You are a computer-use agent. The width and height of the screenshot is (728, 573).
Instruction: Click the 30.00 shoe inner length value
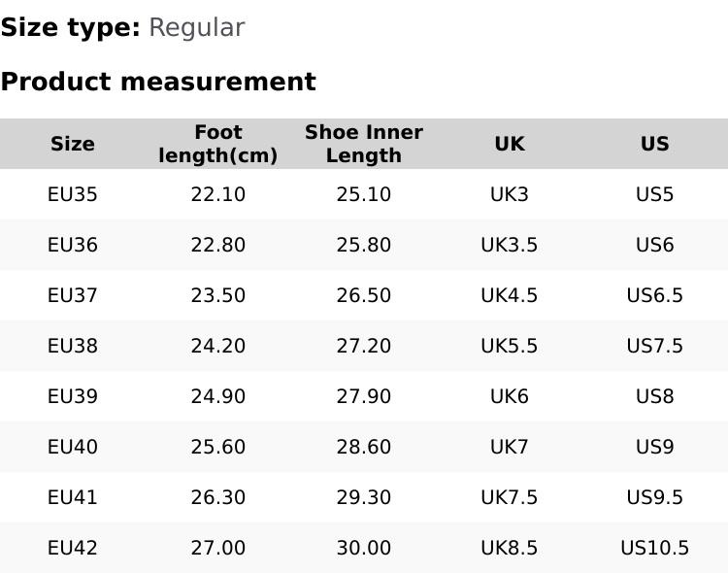364,548
